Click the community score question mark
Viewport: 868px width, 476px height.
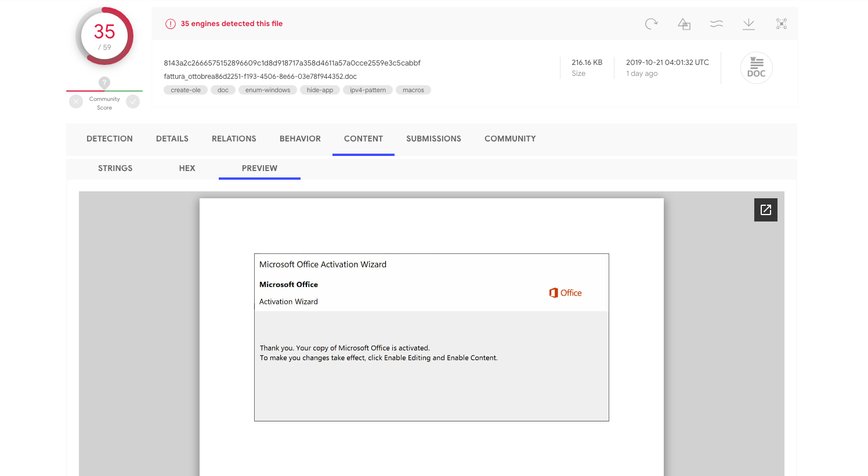coord(104,82)
